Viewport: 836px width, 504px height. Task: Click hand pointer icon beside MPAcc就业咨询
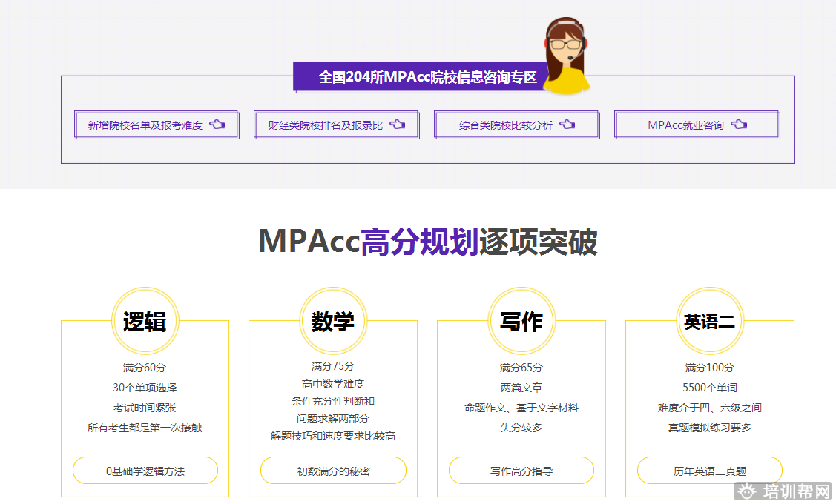click(739, 125)
